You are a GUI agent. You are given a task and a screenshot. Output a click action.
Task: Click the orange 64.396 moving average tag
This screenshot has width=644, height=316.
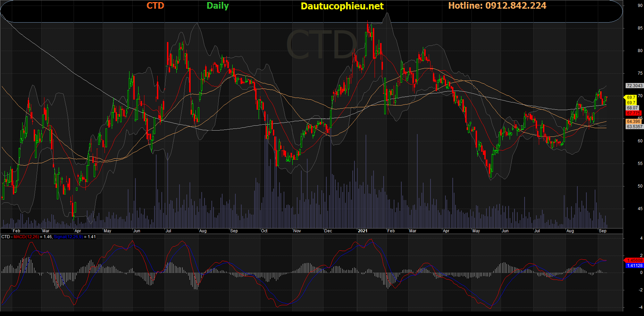(x=634, y=122)
